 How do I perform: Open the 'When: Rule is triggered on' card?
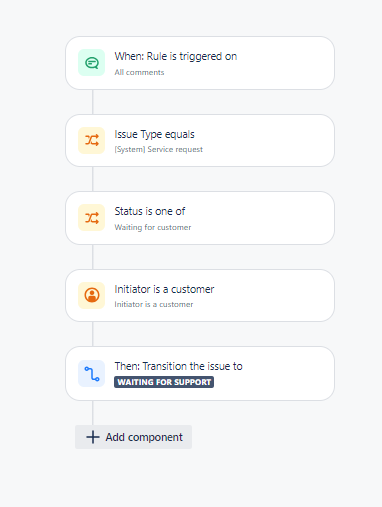tap(200, 63)
